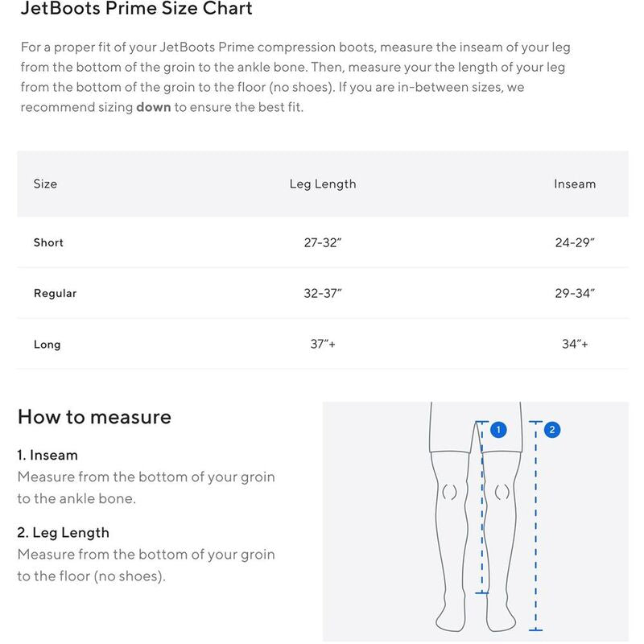Click the bold word "down" in description
The height and width of the screenshot is (644, 644).
point(153,107)
